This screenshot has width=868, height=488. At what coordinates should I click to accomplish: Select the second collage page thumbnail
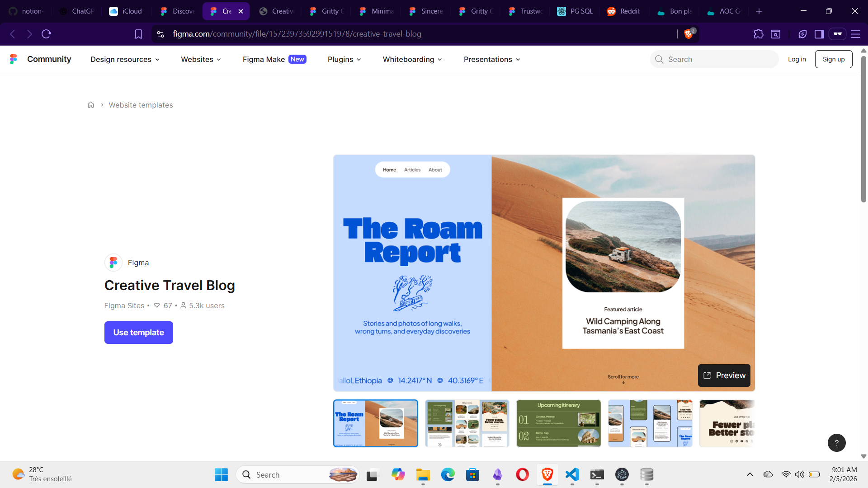pos(467,423)
